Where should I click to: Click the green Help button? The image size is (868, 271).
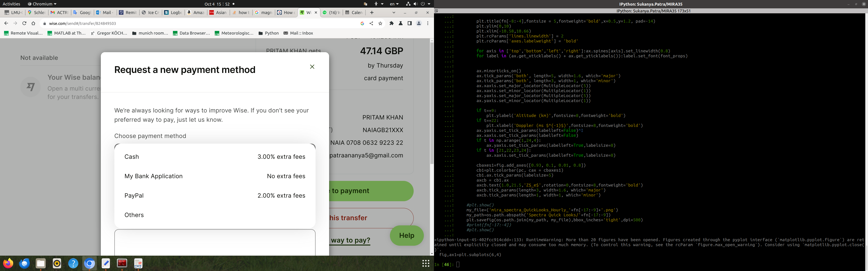pos(406,235)
